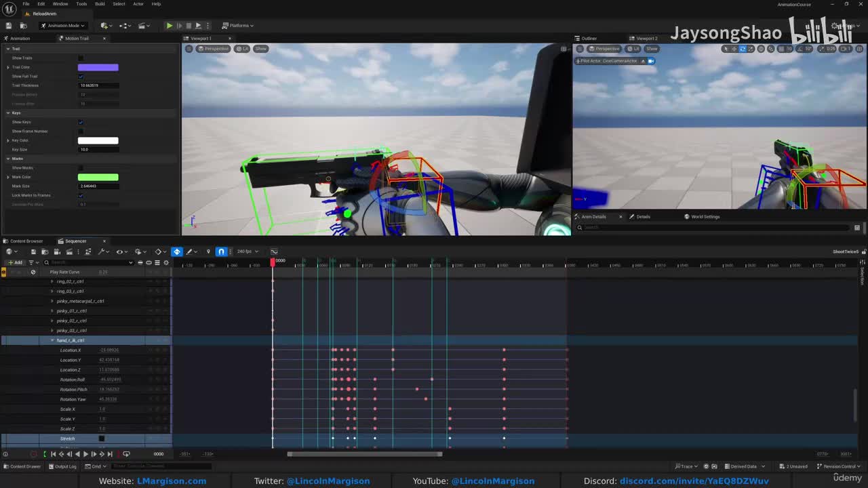Switch to the Content Browser tab

pos(24,241)
